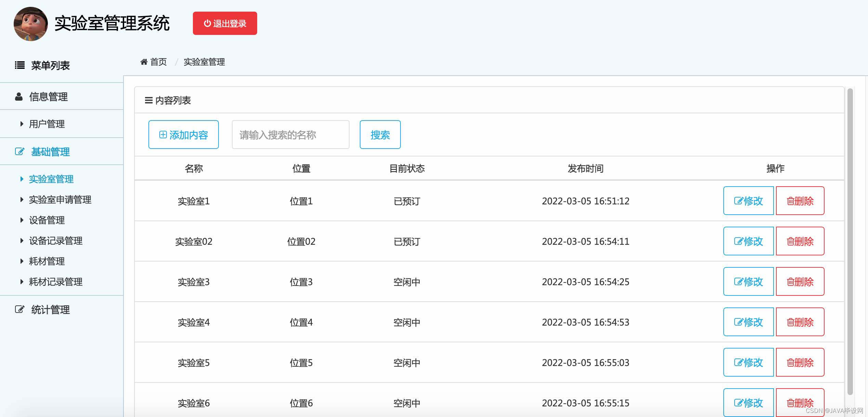Screen dimensions: 868x417
Task: Open 实验室申请管理 menu item
Action: 60,200
